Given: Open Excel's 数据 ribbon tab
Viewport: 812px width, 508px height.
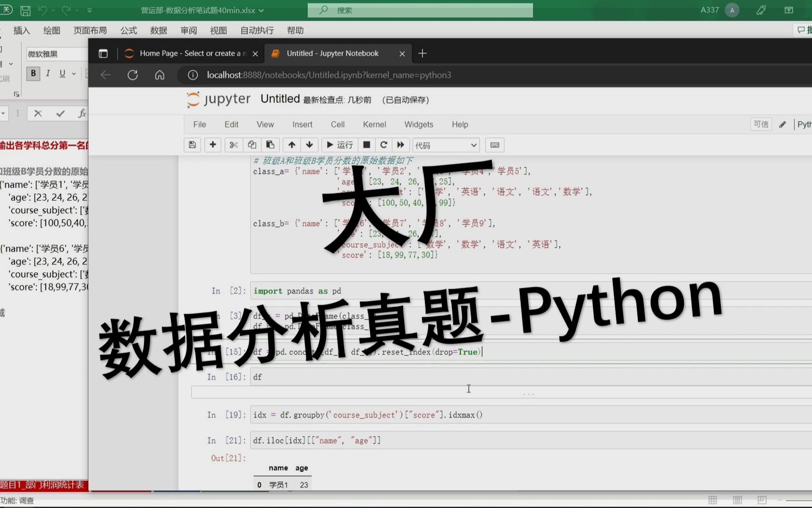Looking at the screenshot, I should click(x=159, y=30).
